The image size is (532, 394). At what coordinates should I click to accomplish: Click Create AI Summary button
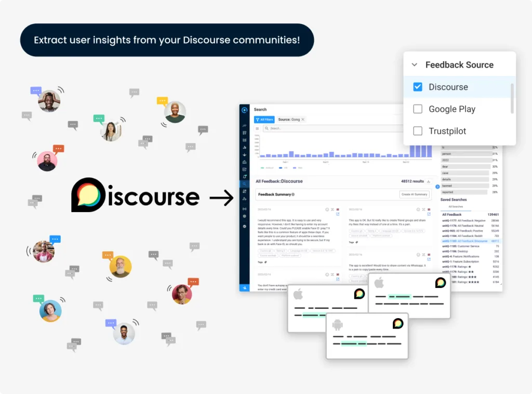pos(414,194)
